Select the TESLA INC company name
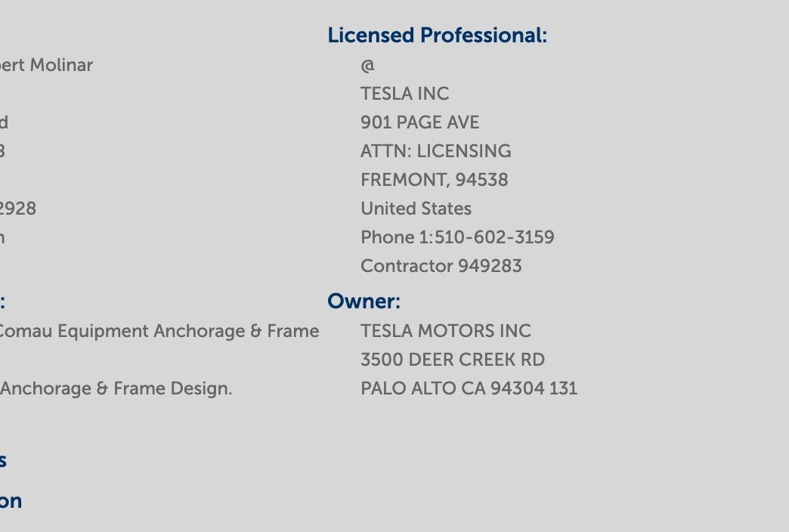 [404, 94]
